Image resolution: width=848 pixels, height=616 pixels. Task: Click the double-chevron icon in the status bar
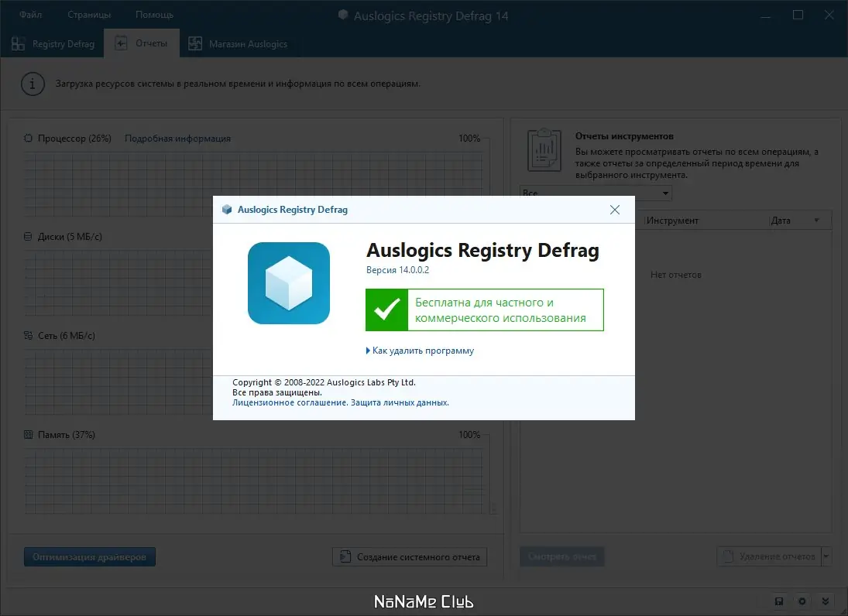(826, 601)
